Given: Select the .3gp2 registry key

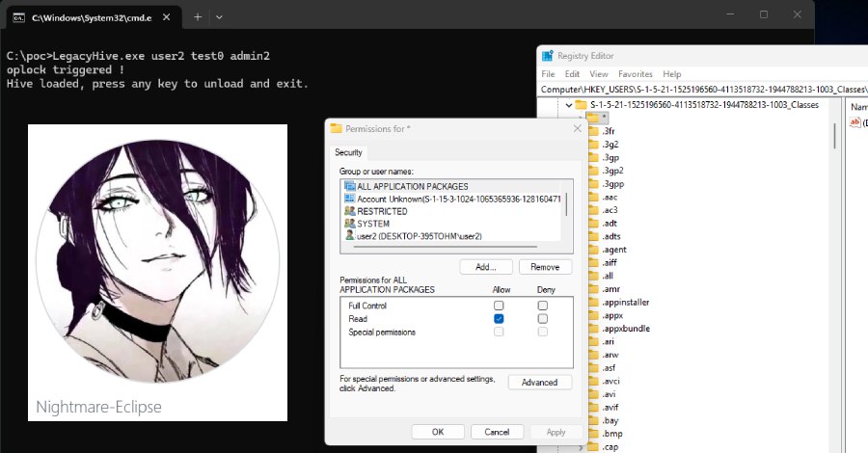Looking at the screenshot, I should click(612, 171).
